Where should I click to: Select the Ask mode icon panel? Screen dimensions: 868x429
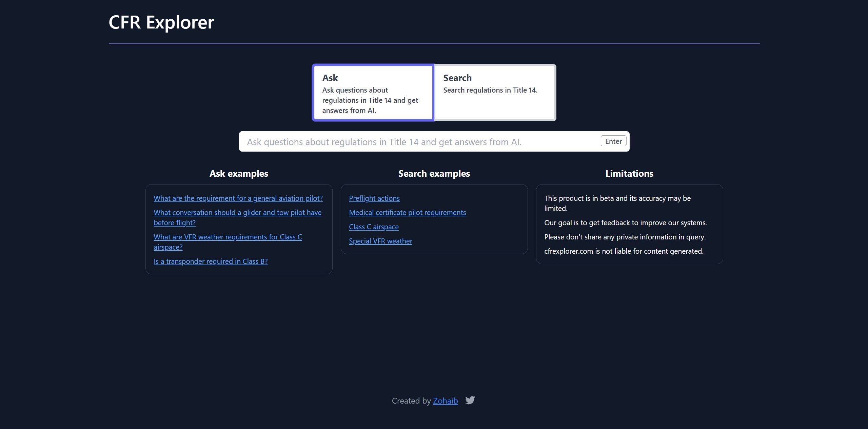point(374,92)
